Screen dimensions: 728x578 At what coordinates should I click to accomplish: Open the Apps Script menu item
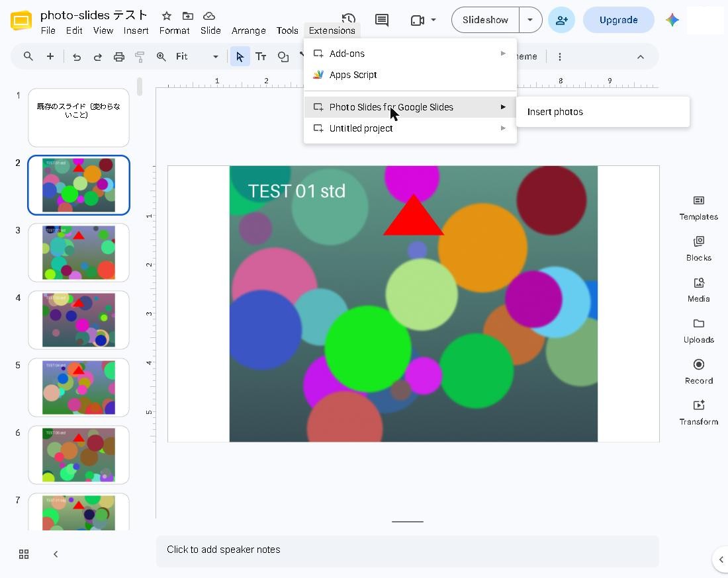[410, 75]
